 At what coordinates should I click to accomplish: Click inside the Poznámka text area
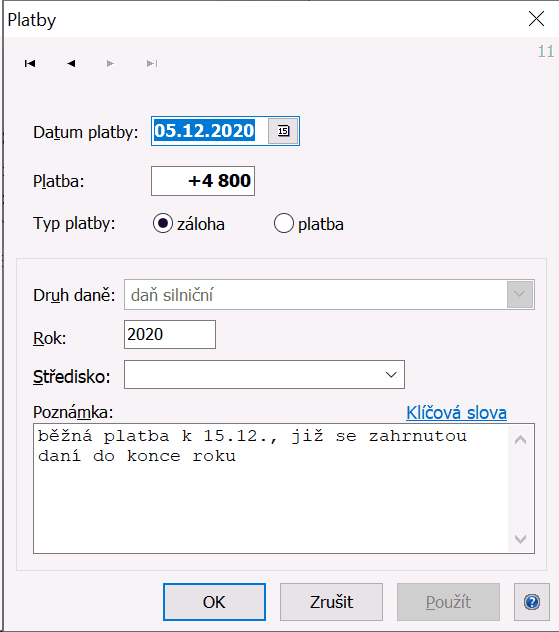coord(271,489)
